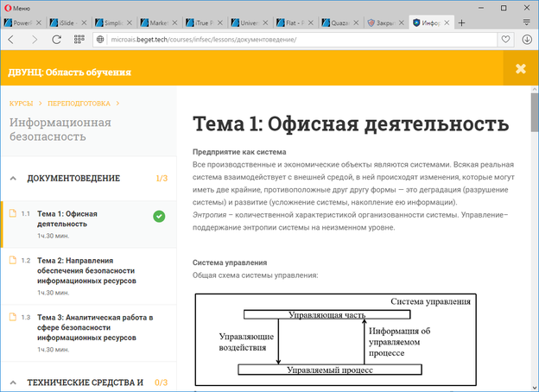The image size is (539, 392).
Task: Close the PowerF tab
Action: coord(39,22)
